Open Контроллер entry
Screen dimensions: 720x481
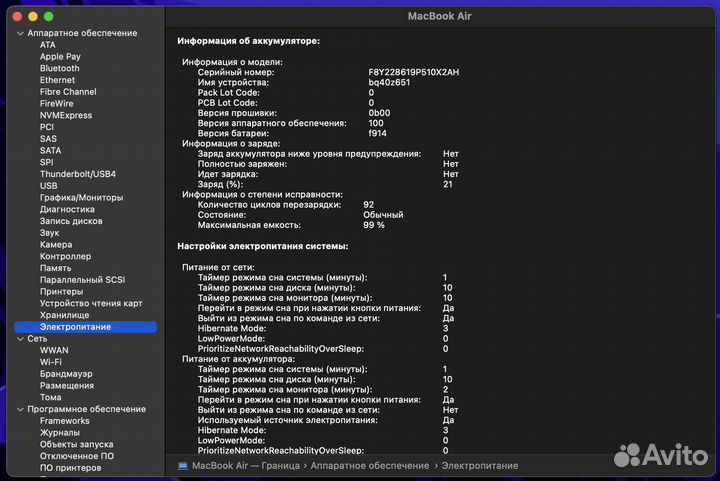tap(65, 257)
